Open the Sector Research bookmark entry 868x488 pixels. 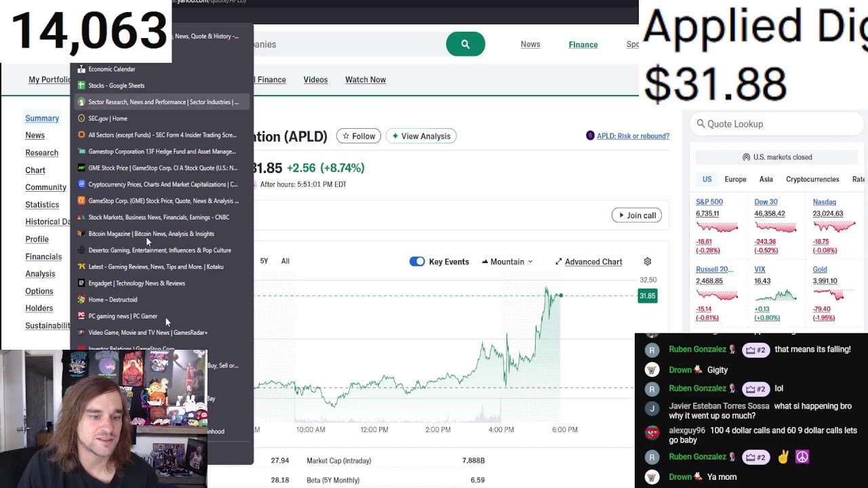[161, 102]
